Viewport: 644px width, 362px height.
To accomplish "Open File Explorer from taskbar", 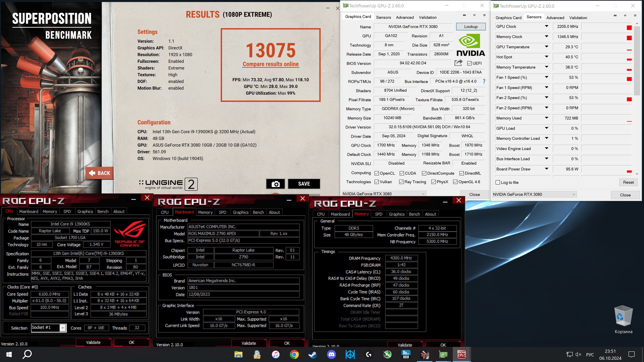I will [x=238, y=354].
